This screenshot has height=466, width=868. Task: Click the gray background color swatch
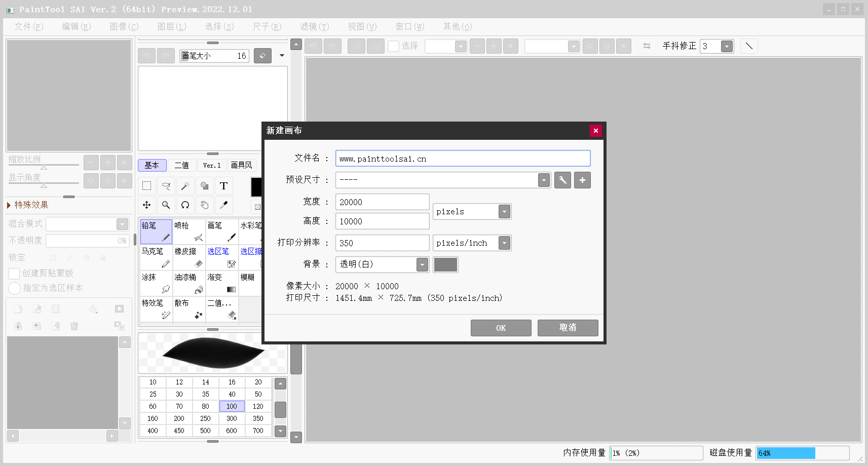pos(446,264)
